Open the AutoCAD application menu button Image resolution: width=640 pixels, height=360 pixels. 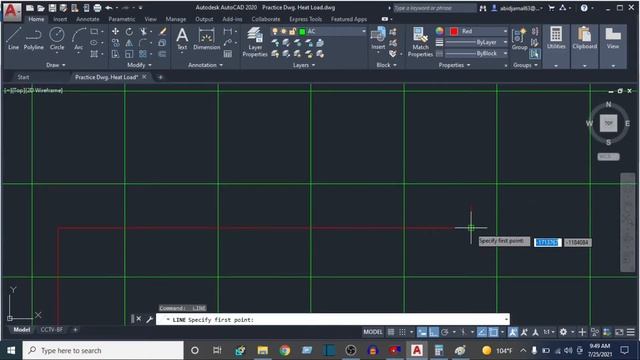[11, 11]
